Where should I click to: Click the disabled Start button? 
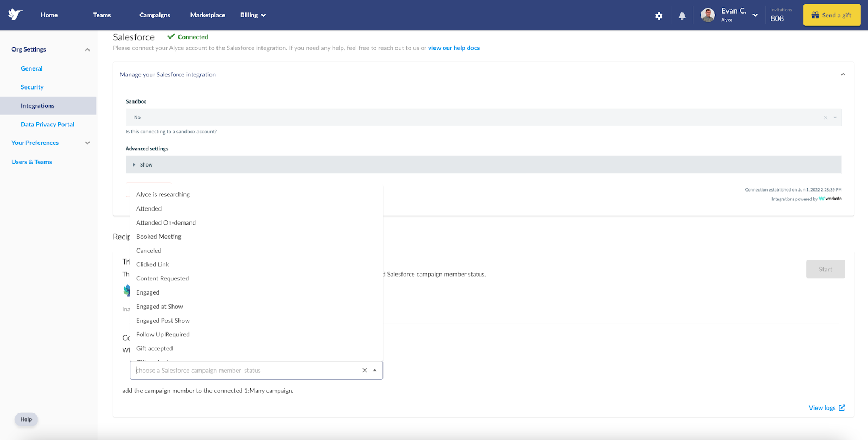click(x=825, y=269)
